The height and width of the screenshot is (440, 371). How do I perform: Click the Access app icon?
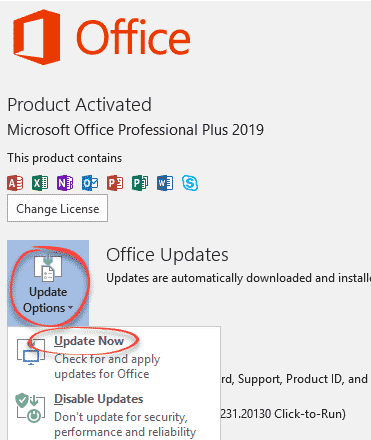15,183
